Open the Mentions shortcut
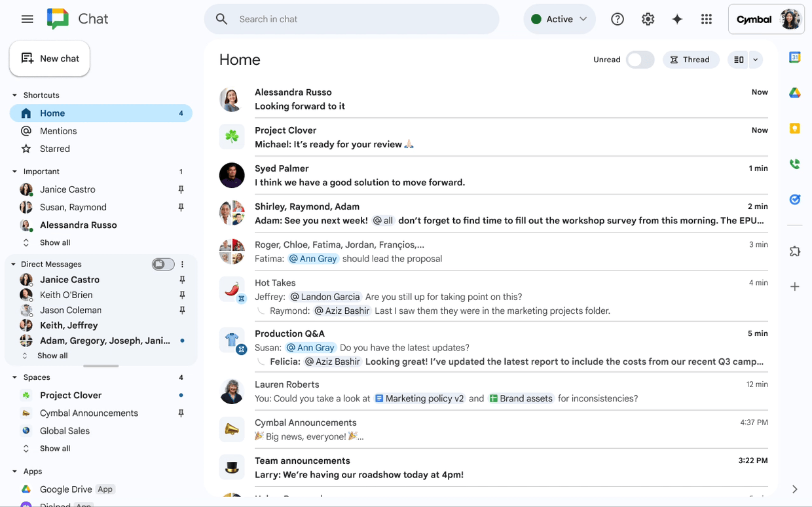Viewport: 812px width, 507px height. click(x=58, y=131)
